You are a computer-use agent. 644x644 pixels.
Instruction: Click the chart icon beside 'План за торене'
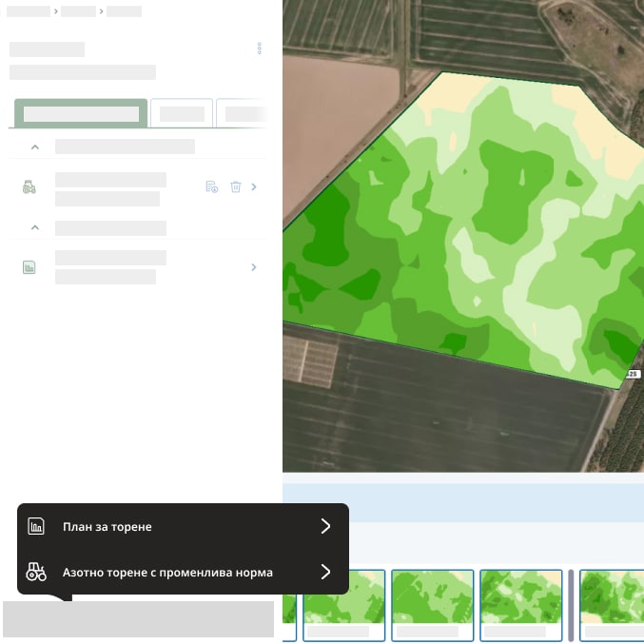(x=36, y=526)
